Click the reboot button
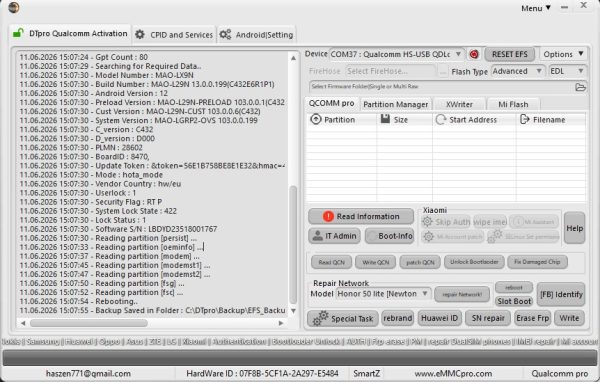The height and width of the screenshot is (382, 600). [x=514, y=287]
